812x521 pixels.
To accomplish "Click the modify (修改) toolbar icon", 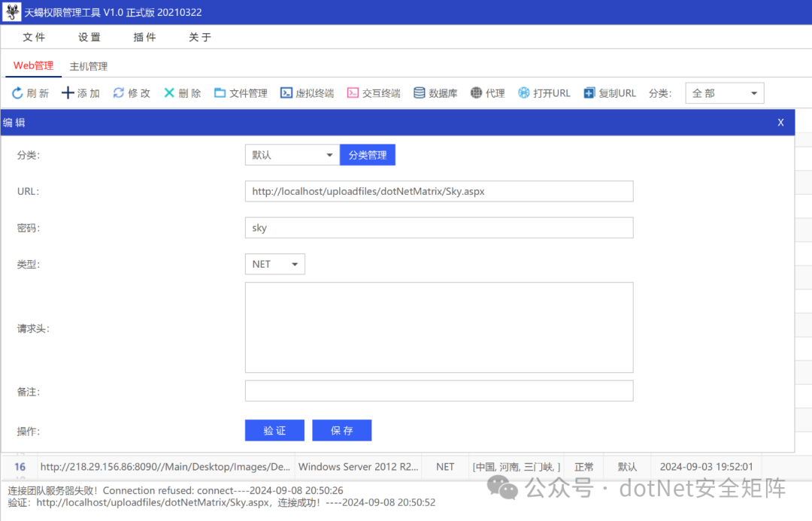I will (x=118, y=93).
